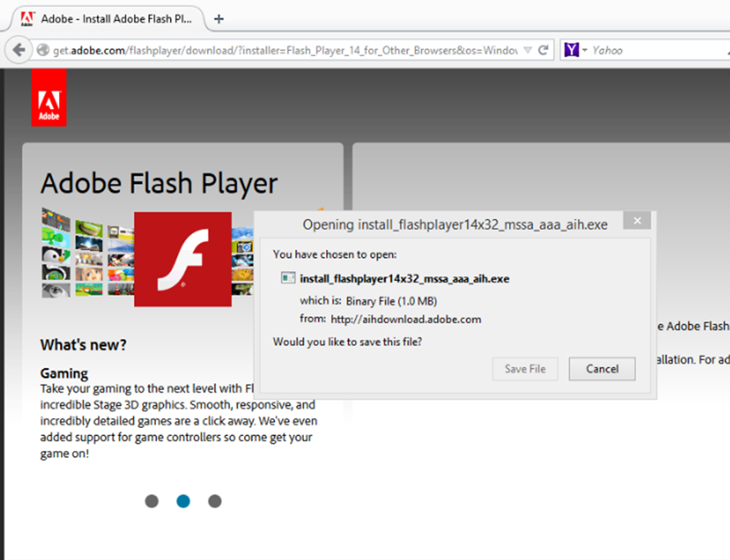
Task: Click the Gaming subheading
Action: (x=64, y=374)
